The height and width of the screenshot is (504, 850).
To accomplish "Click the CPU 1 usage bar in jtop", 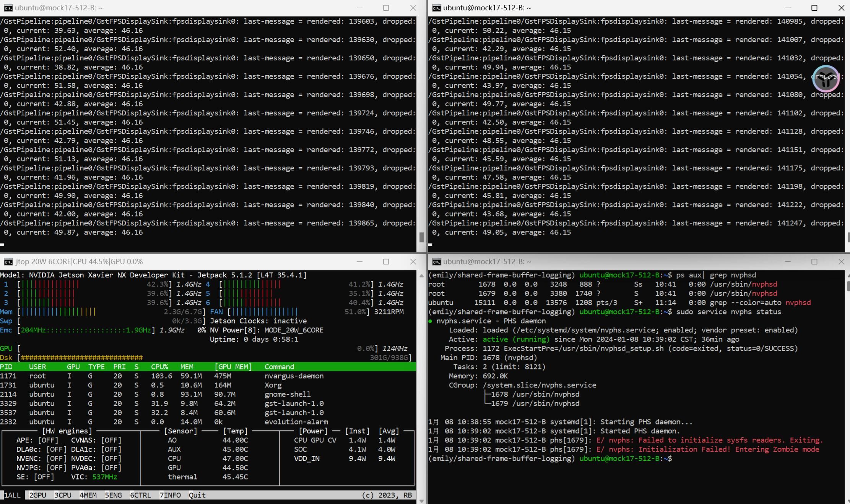I will tap(94, 284).
